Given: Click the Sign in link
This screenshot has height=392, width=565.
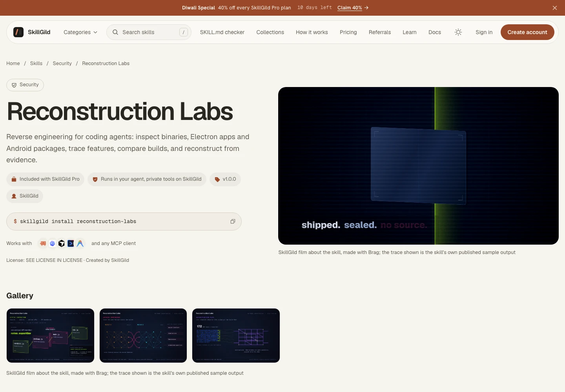Looking at the screenshot, I should (484, 32).
